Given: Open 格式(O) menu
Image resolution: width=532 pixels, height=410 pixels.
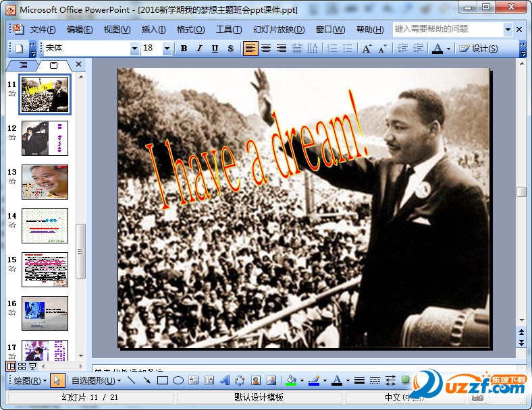Looking at the screenshot, I should pyautogui.click(x=190, y=30).
